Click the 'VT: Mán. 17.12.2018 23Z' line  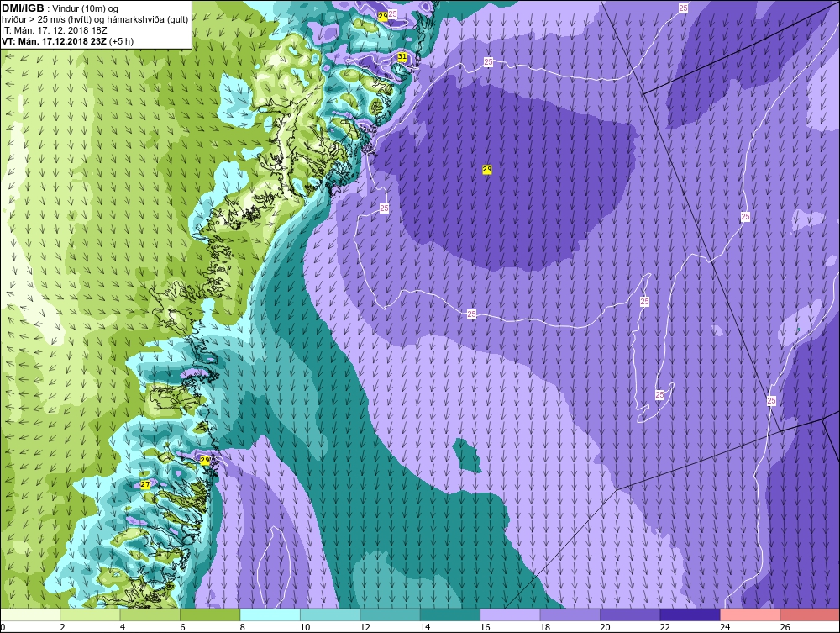(x=54, y=41)
